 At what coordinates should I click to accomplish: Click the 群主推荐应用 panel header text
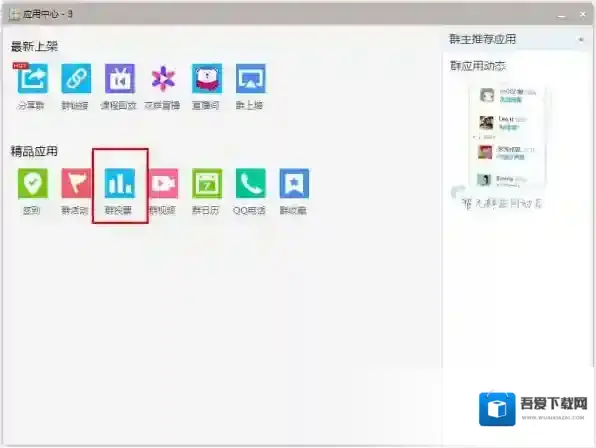482,39
